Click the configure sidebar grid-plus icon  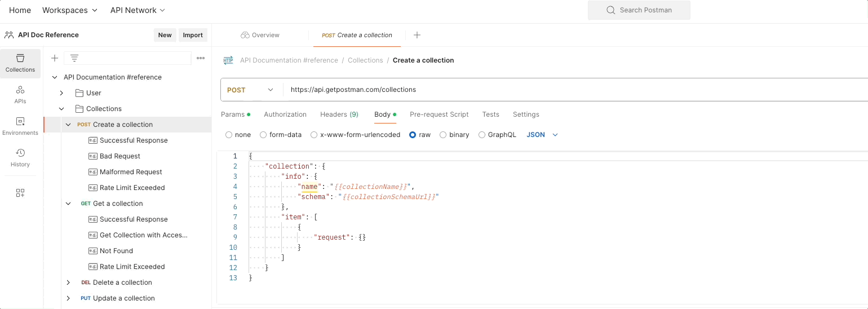(20, 193)
